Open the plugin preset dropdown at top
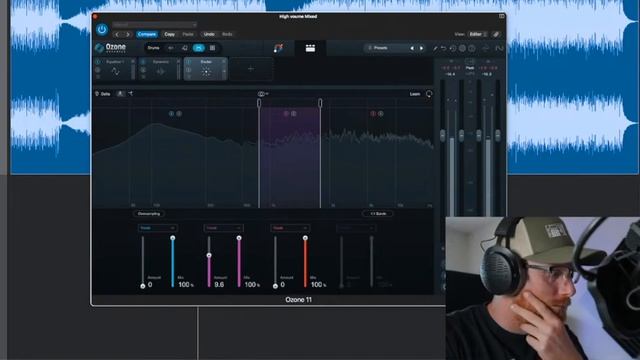The height and width of the screenshot is (360, 640). click(x=155, y=24)
